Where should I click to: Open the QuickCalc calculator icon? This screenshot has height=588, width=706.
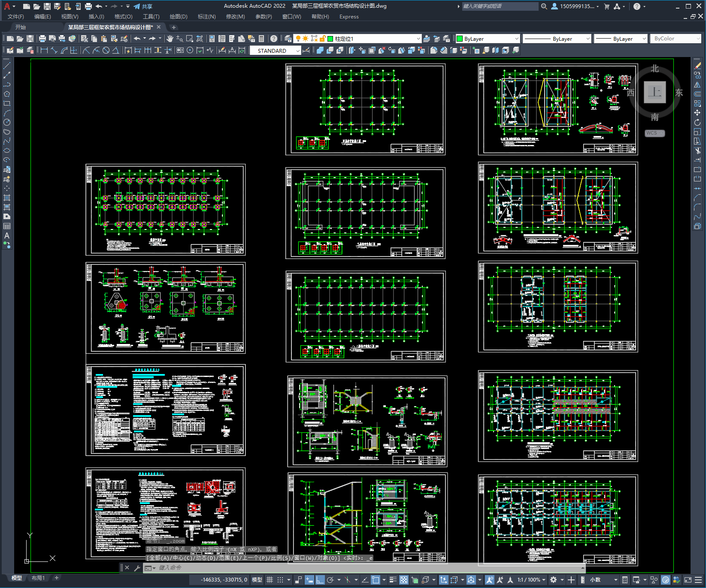coord(261,39)
